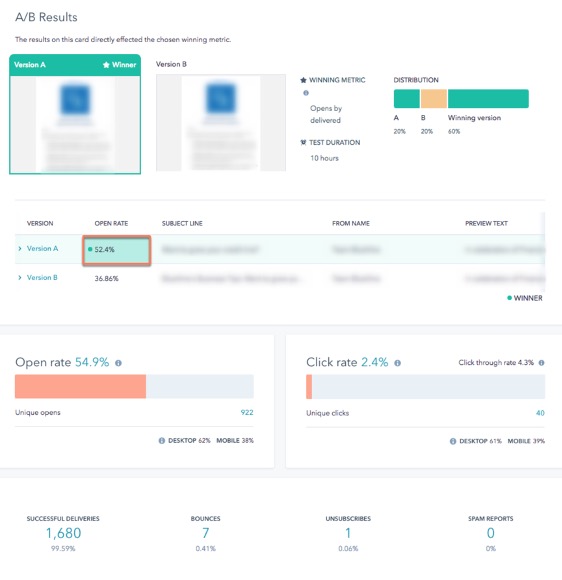Click the Bounces value 7
This screenshot has width=562, height=580.
pyautogui.click(x=206, y=533)
